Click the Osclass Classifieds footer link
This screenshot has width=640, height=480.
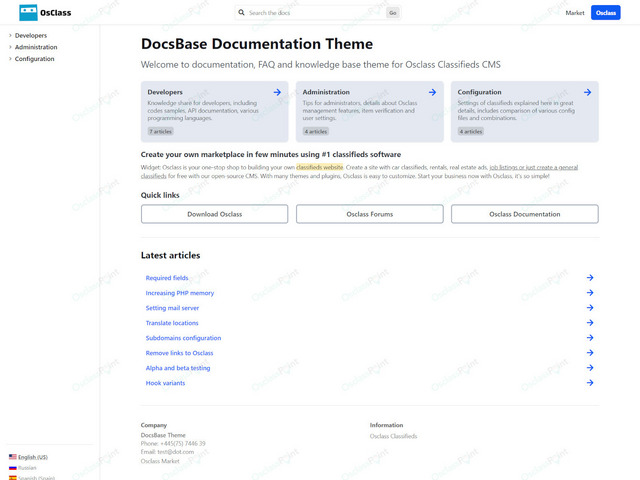[x=393, y=436]
